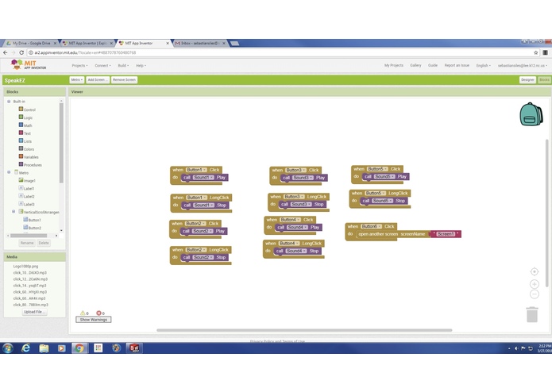Open the Projects dropdown menu

79,66
